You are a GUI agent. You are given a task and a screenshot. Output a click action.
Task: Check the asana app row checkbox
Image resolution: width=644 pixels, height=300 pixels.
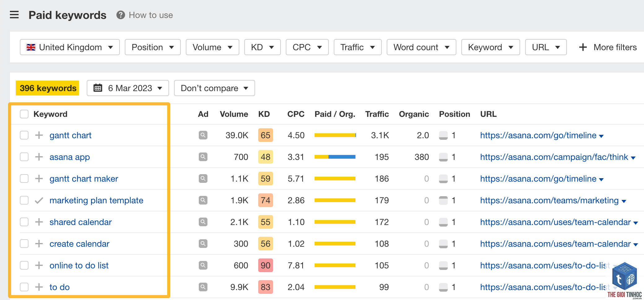click(24, 157)
